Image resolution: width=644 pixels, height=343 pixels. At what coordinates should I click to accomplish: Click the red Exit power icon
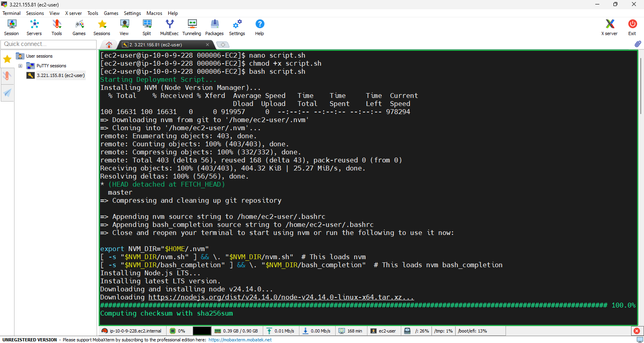pyautogui.click(x=632, y=27)
